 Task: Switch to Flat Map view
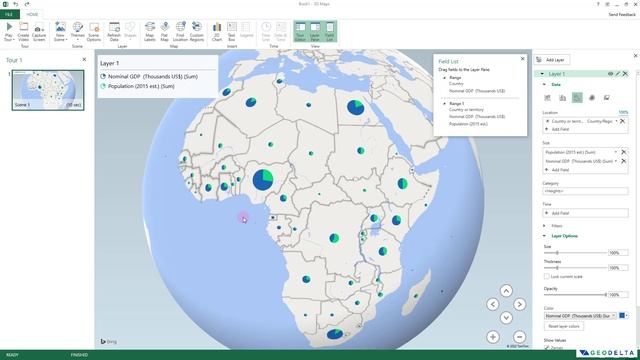pos(164,31)
